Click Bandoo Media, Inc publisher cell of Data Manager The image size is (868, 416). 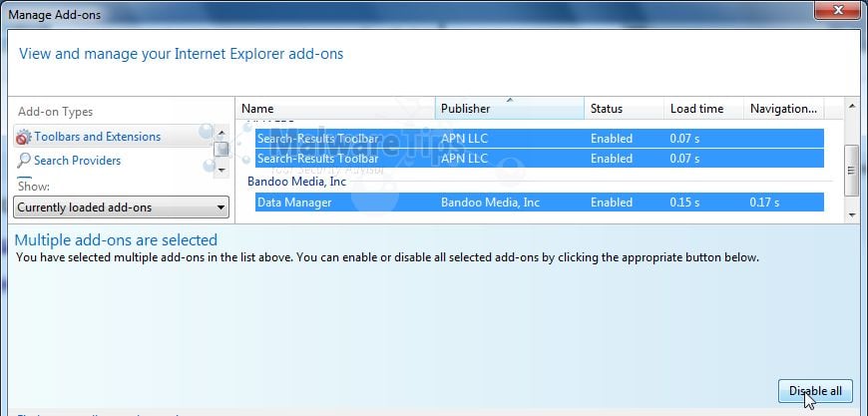(x=490, y=203)
